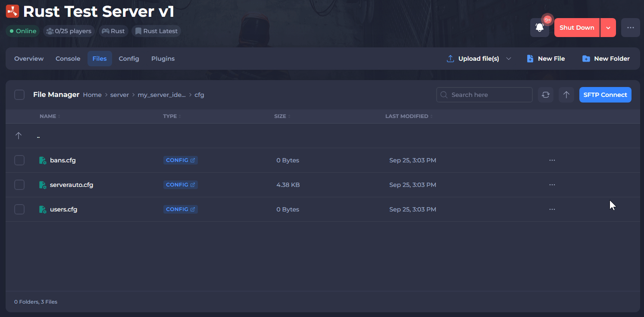
Task: Open server options three-dot menu in header
Action: (630, 28)
